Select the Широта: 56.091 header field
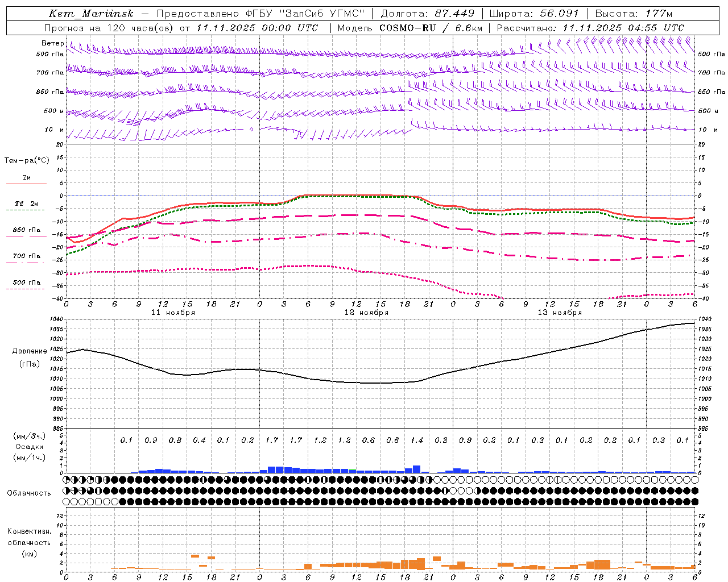The height and width of the screenshot is (582, 728). (x=534, y=14)
